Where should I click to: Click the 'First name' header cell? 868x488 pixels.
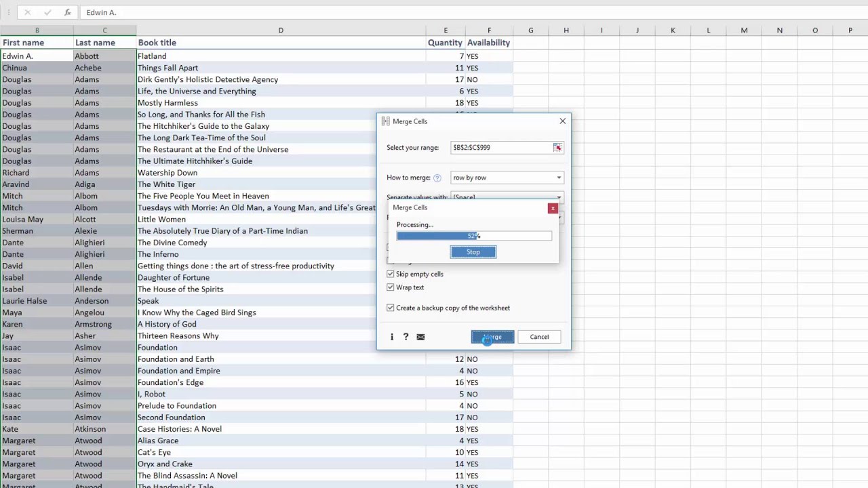(x=37, y=43)
